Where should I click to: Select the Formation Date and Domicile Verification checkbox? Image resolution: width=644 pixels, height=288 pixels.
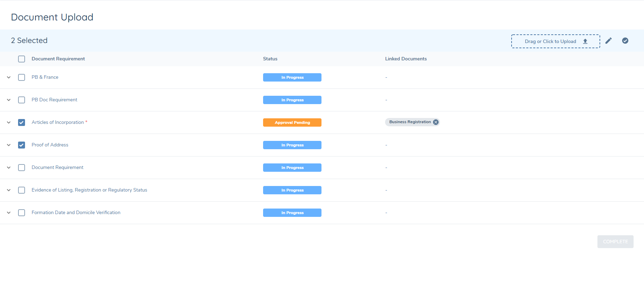click(x=22, y=213)
